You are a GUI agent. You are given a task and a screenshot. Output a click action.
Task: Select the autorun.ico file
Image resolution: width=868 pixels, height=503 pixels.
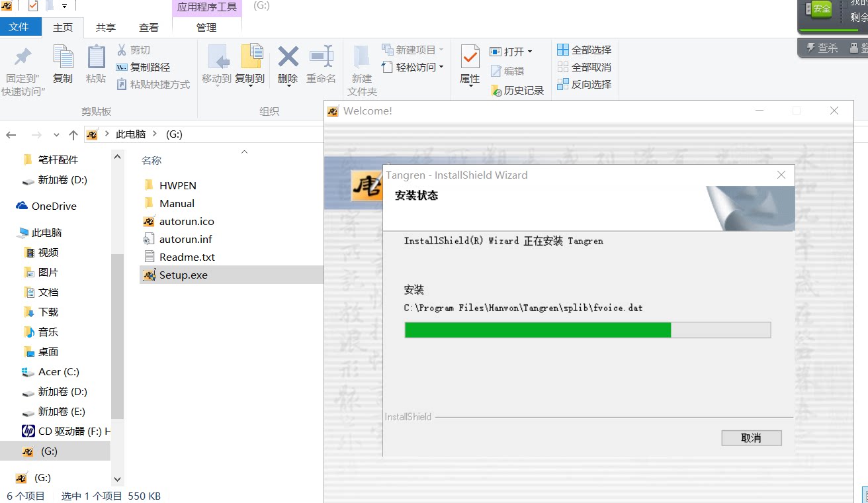point(179,221)
